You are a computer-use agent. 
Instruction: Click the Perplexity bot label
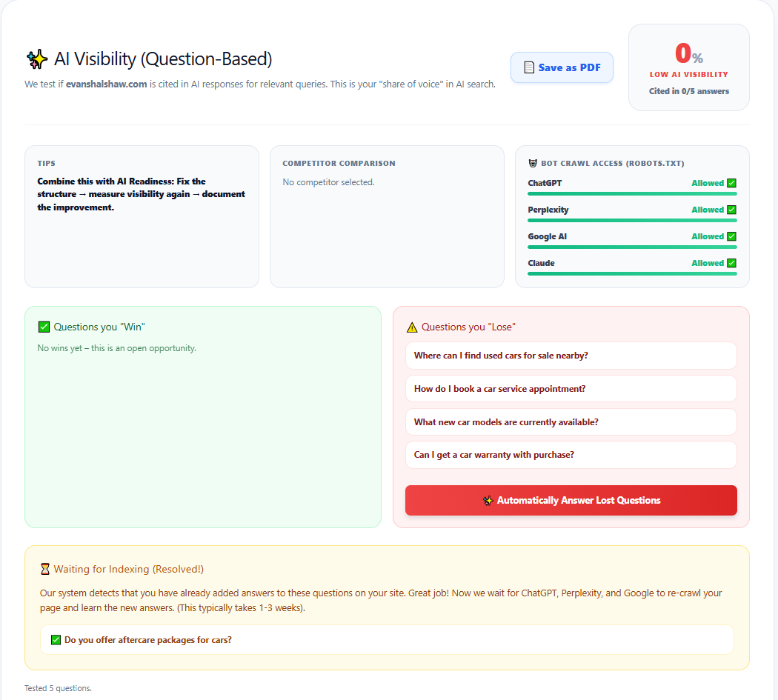(548, 210)
